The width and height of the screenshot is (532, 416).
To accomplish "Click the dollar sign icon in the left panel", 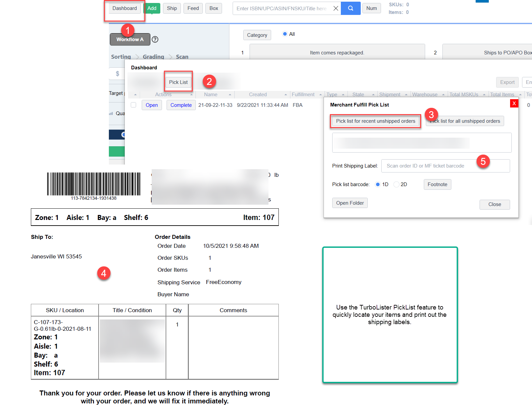I will click(117, 74).
